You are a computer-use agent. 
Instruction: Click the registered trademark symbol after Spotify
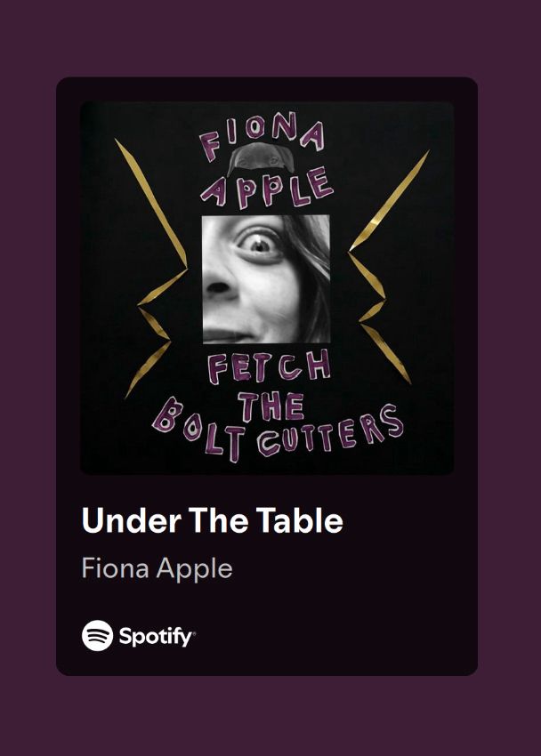pos(194,632)
